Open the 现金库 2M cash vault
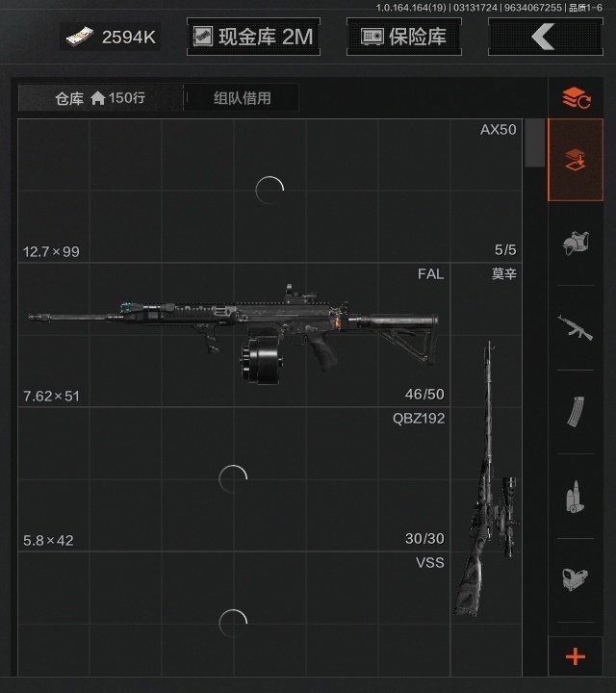This screenshot has width=616, height=693. point(254,37)
